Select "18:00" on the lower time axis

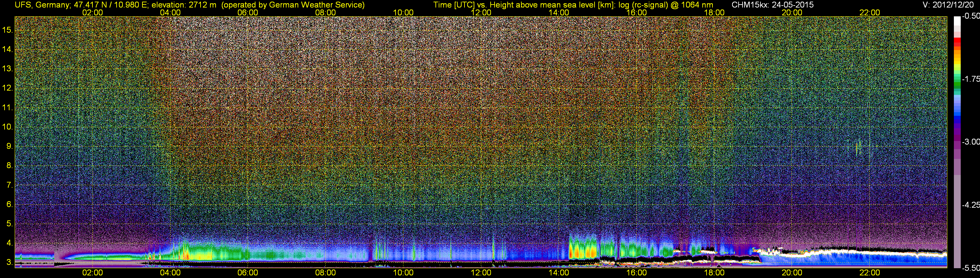tap(714, 273)
